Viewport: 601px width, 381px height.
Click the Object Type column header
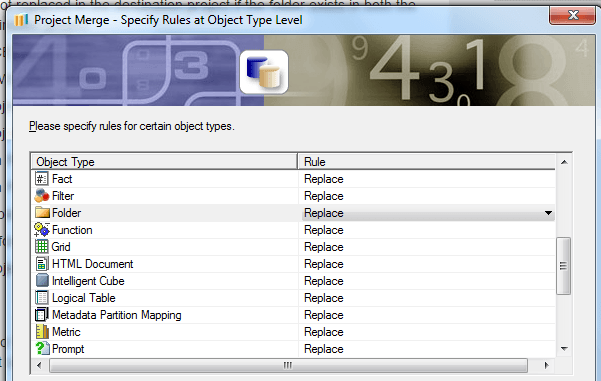[164, 162]
